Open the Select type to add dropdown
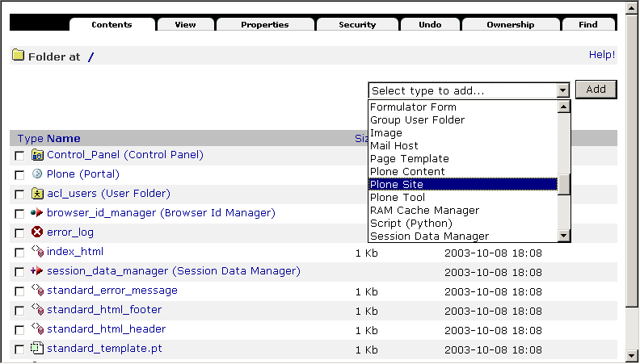The height and width of the screenshot is (364, 640). coord(469,90)
